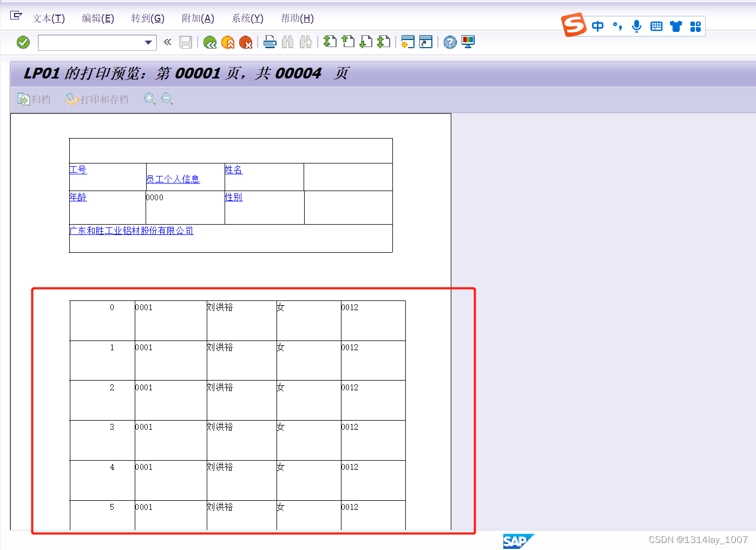The height and width of the screenshot is (550, 756).
Task: Click the 性别 link
Action: click(234, 197)
